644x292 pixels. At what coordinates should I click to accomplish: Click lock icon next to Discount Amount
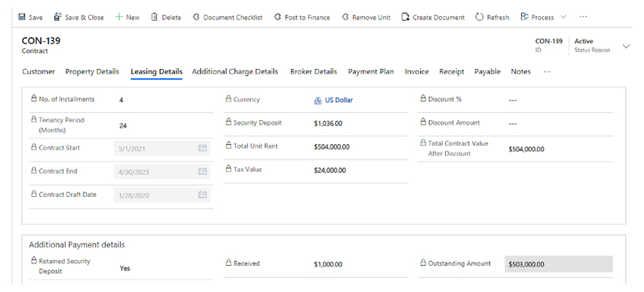(423, 122)
